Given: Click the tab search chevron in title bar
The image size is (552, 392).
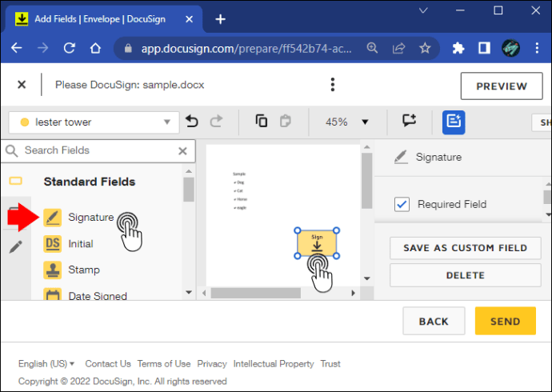Looking at the screenshot, I should pos(423,10).
